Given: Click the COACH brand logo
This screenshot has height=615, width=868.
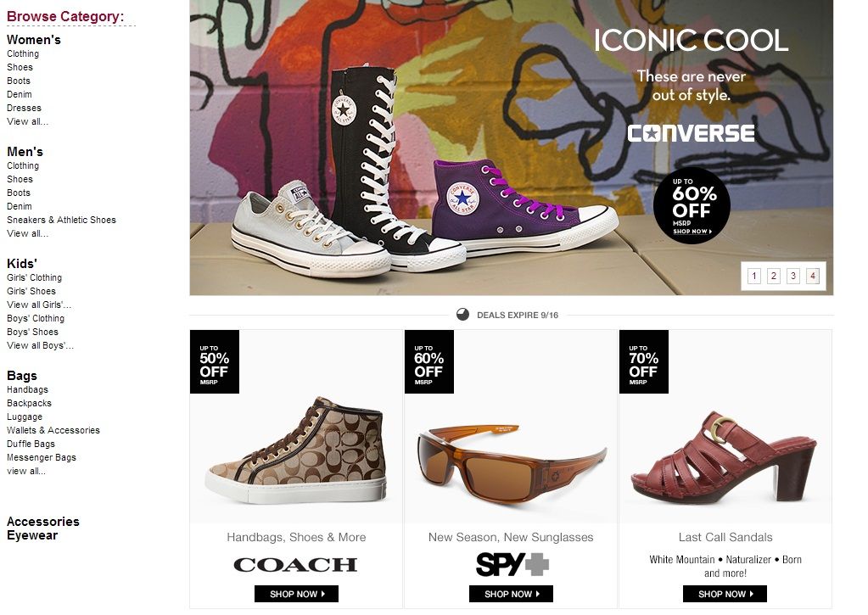Looking at the screenshot, I should click(295, 565).
